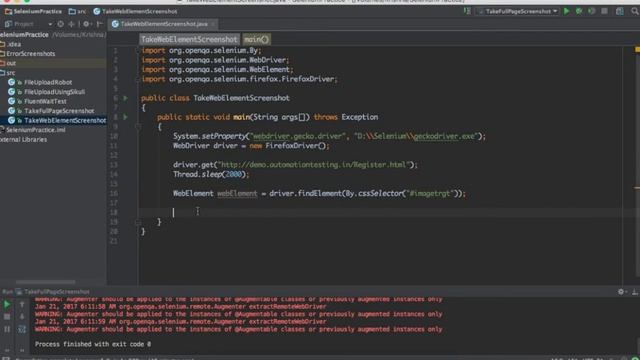Open the run configuration dropdown TakeFullPageScreenshot

point(518,11)
